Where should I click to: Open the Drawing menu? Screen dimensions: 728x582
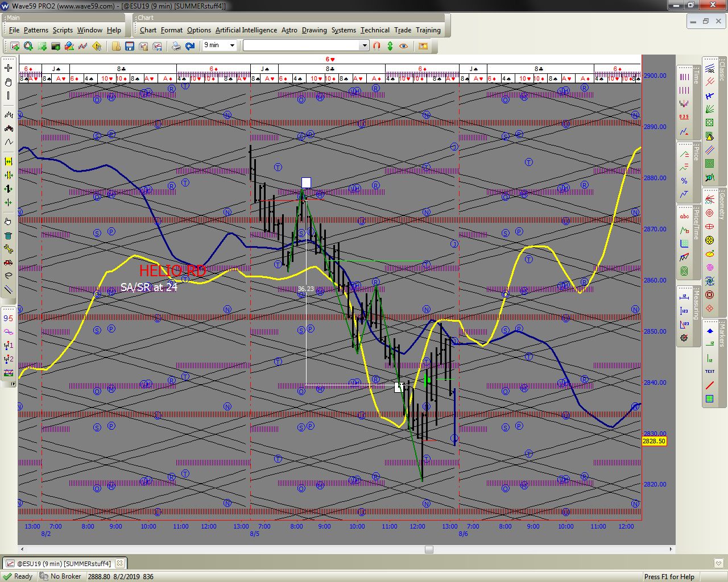click(315, 30)
